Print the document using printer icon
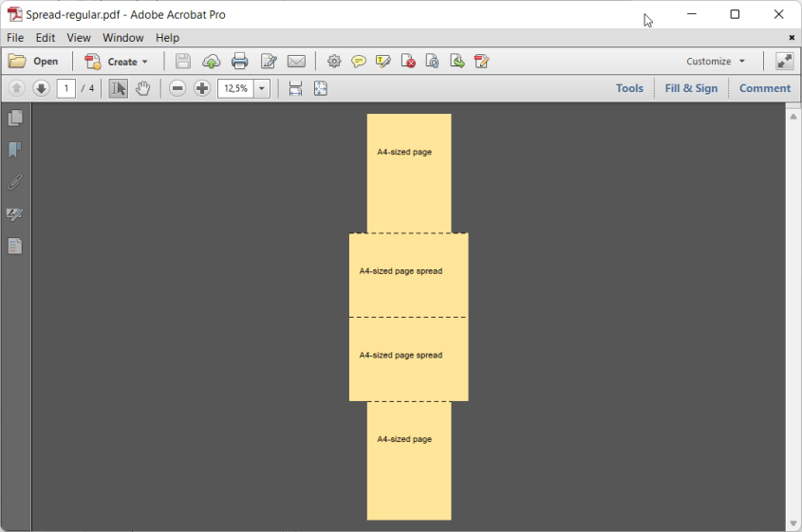Viewport: 802px width, 532px height. click(239, 62)
